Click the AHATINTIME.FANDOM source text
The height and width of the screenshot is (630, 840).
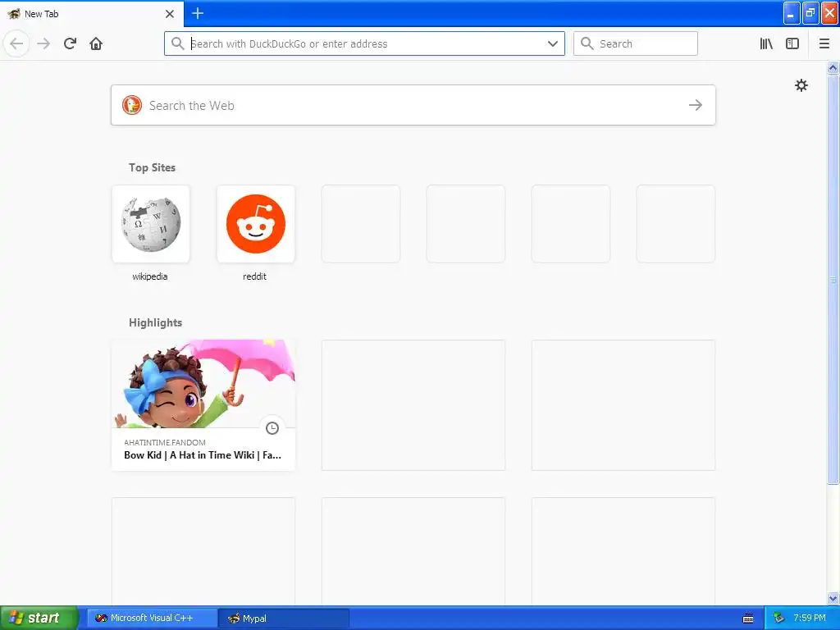tap(164, 442)
